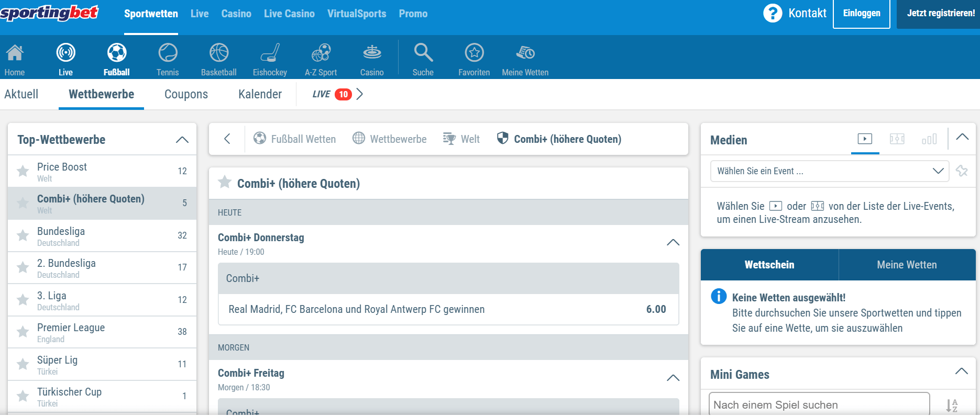Favorite the Combi+ sidebar star
The height and width of the screenshot is (417, 980).
coord(23,203)
